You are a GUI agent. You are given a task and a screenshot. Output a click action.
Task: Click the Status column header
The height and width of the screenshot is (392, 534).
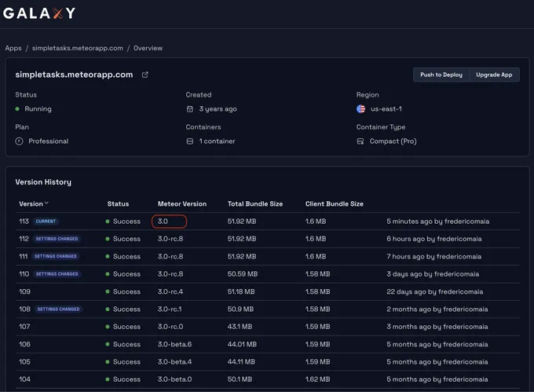click(x=118, y=203)
